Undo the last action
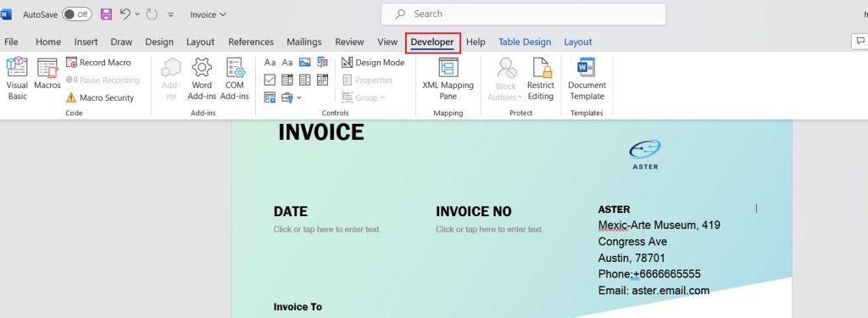The height and width of the screenshot is (318, 868). (x=125, y=14)
